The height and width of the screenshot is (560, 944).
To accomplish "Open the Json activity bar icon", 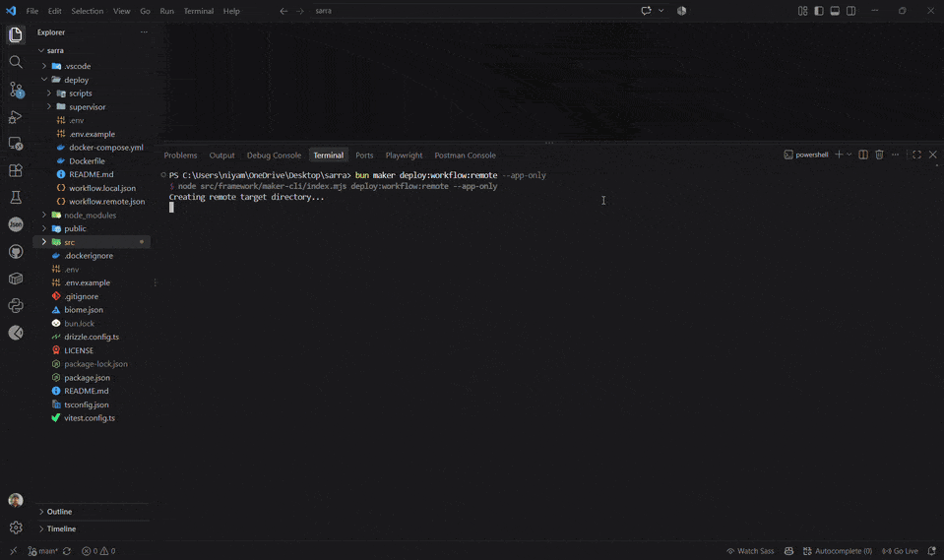I will (16, 224).
